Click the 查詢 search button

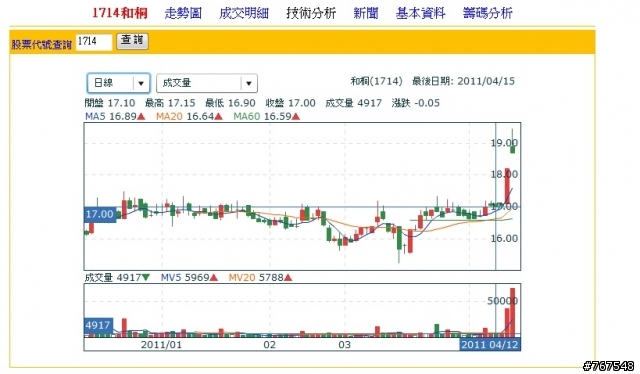tap(132, 41)
